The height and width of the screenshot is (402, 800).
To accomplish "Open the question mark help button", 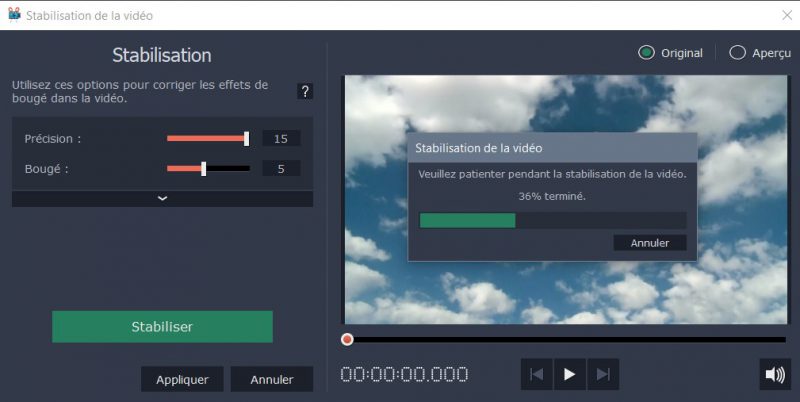I will tap(305, 92).
